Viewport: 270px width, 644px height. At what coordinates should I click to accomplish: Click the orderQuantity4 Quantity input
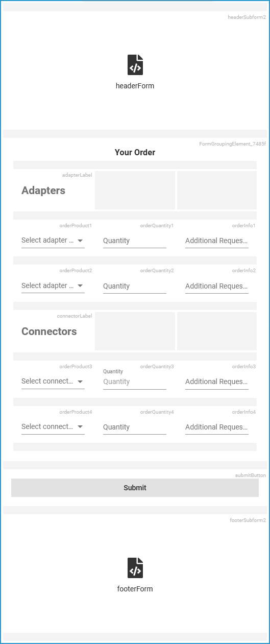pyautogui.click(x=135, y=427)
